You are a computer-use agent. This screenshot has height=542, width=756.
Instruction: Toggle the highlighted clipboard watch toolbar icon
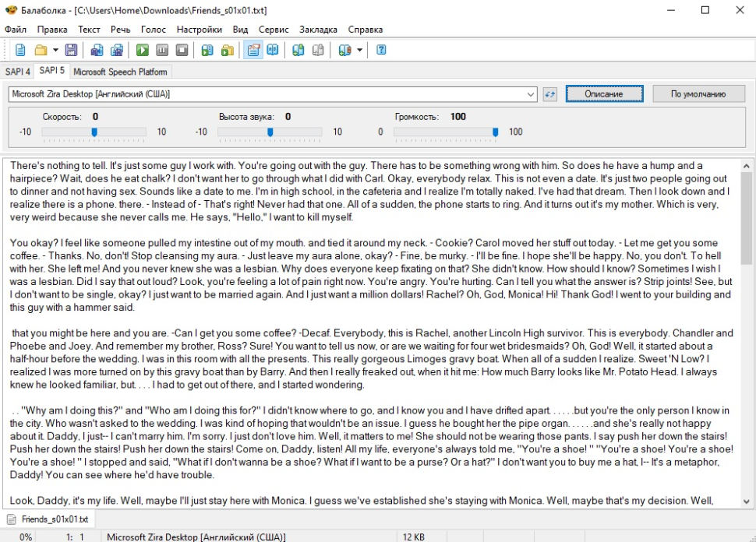click(x=253, y=50)
